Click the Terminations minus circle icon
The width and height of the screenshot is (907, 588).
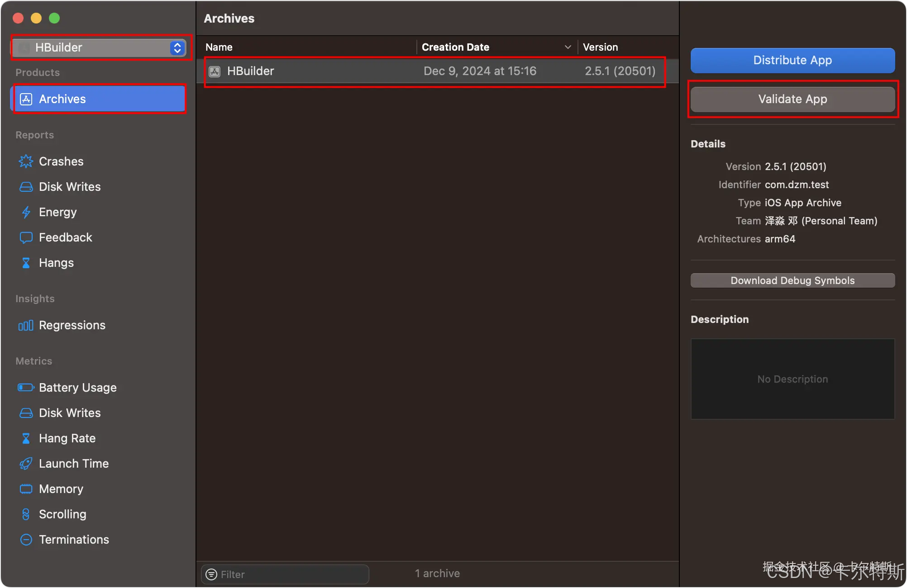(x=26, y=540)
